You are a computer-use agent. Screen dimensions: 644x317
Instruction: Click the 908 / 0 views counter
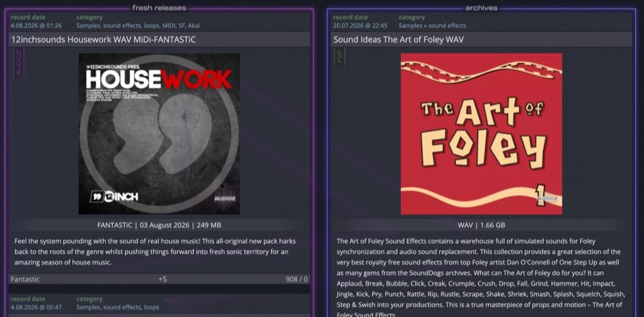(x=296, y=279)
